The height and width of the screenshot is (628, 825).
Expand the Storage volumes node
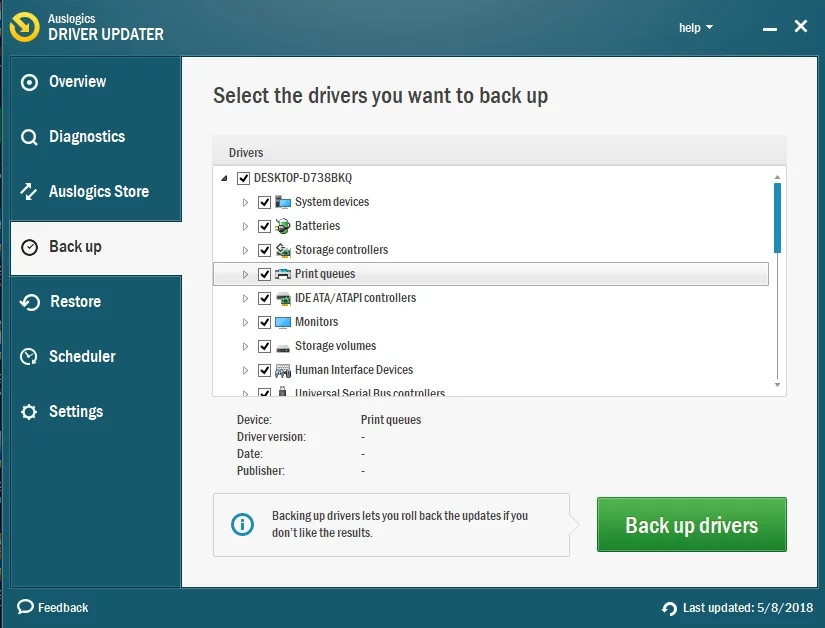click(245, 346)
